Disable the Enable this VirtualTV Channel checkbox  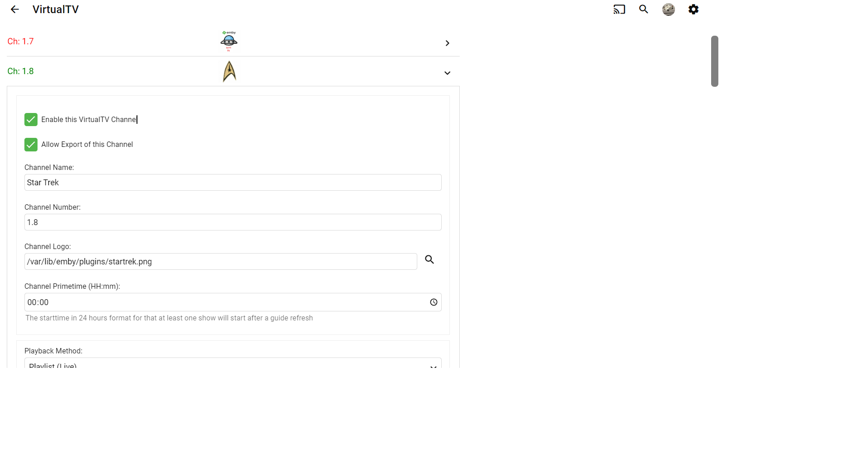(x=31, y=119)
